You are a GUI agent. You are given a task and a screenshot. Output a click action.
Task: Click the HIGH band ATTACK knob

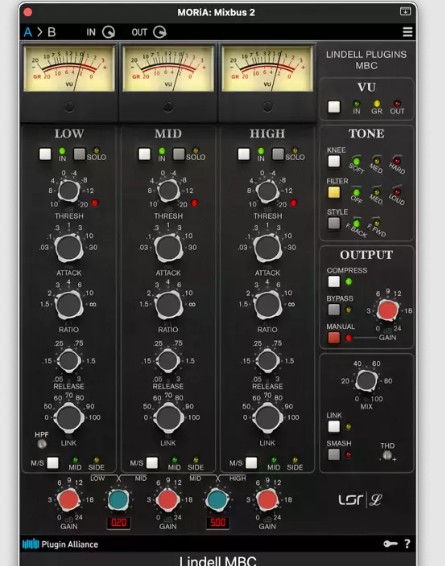(x=267, y=248)
